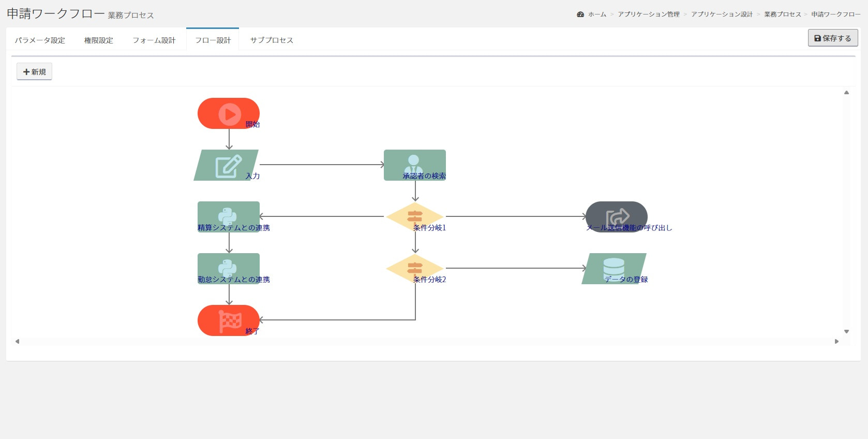Click the 条件分岐1 branch diamond
This screenshot has width=868, height=439.
(x=414, y=216)
